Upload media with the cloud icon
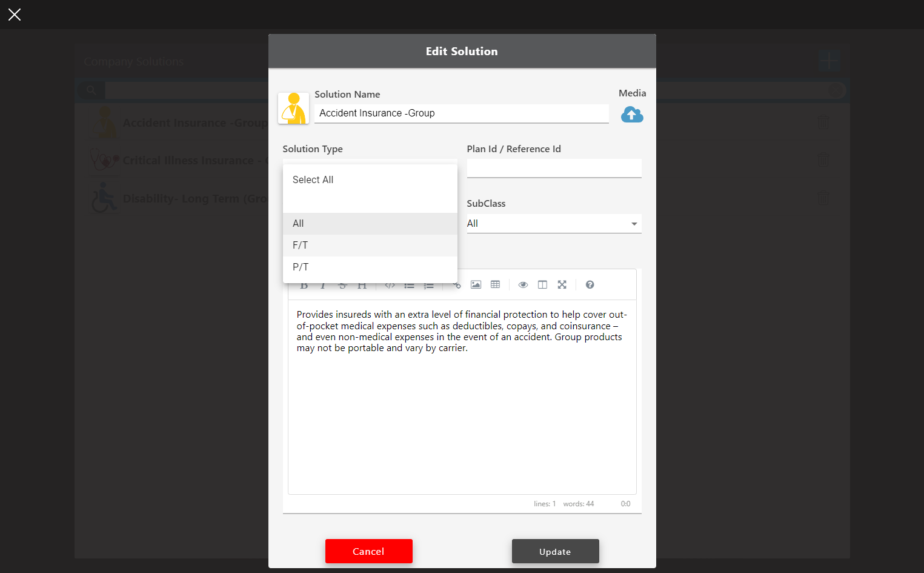 [632, 114]
